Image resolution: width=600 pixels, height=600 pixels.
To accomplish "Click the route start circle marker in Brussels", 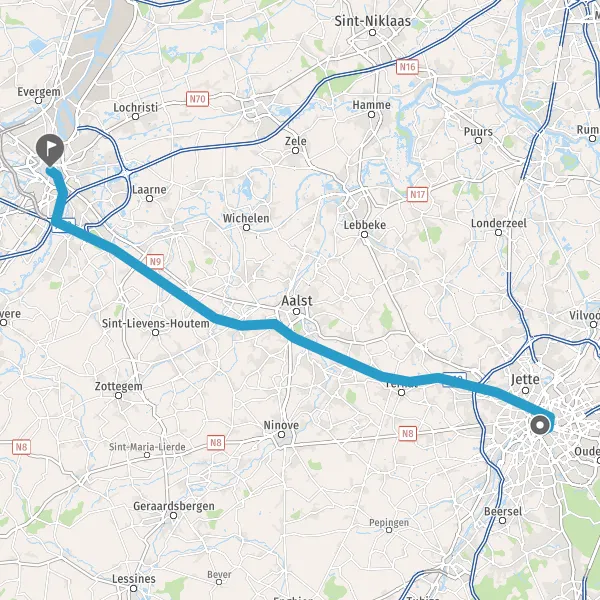I will [x=540, y=425].
